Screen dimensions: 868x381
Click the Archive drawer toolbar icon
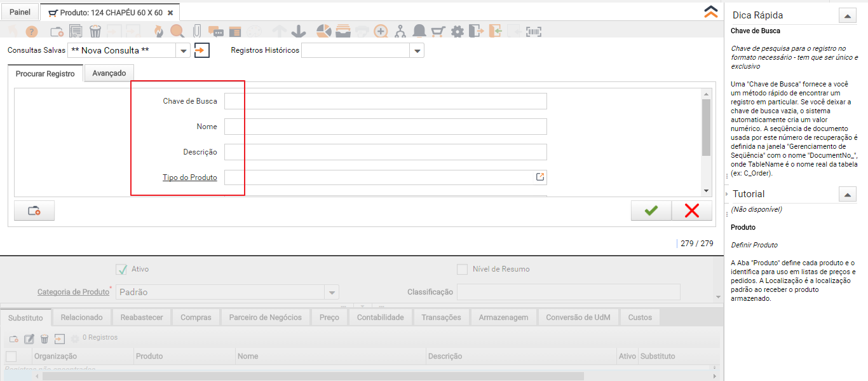[343, 31]
